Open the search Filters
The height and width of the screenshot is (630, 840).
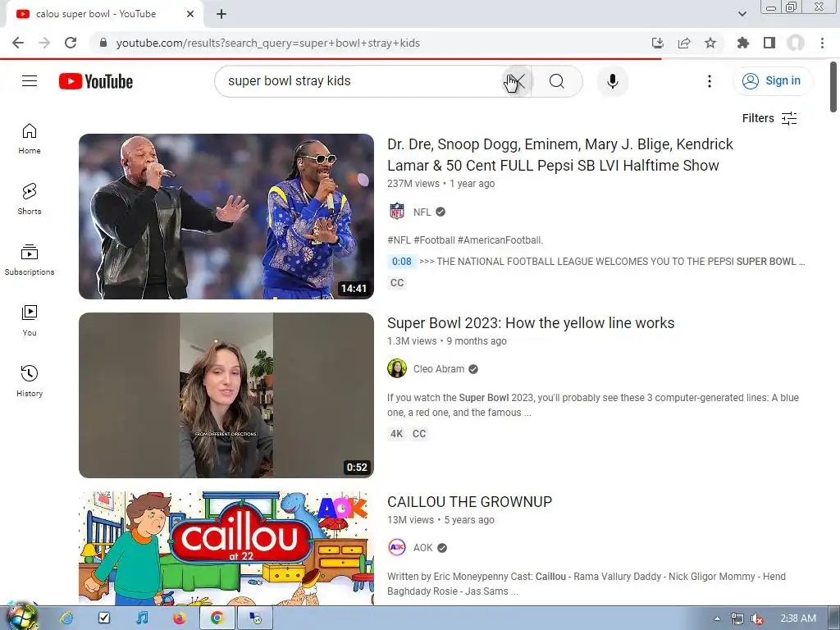click(769, 118)
